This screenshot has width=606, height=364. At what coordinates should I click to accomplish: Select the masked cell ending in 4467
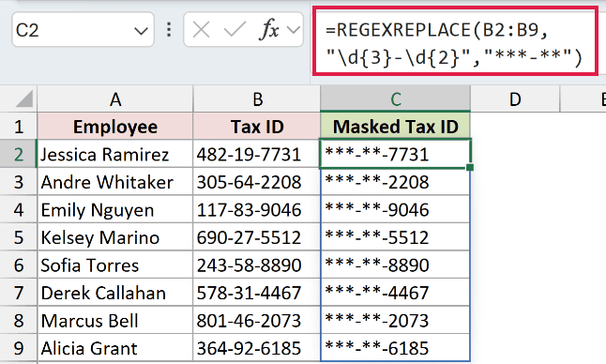(x=395, y=293)
